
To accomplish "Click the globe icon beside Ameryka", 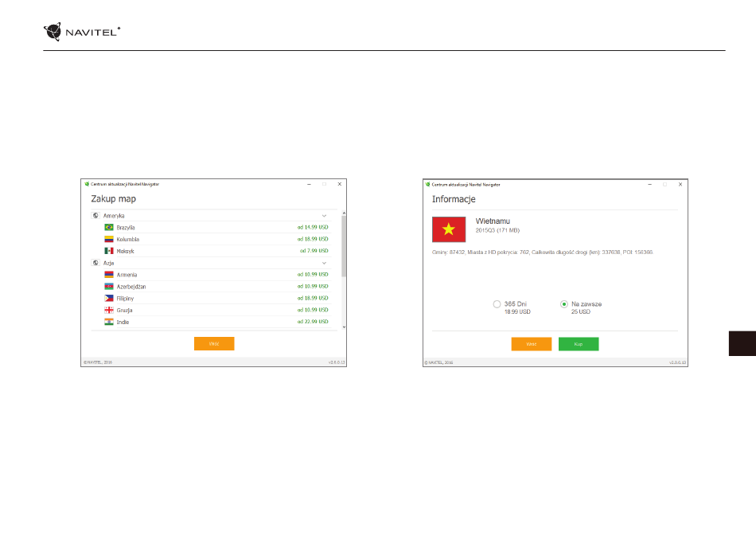I will [95, 216].
